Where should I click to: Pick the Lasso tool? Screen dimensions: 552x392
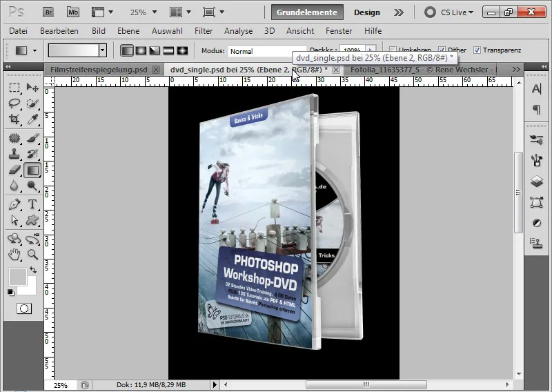pos(14,104)
